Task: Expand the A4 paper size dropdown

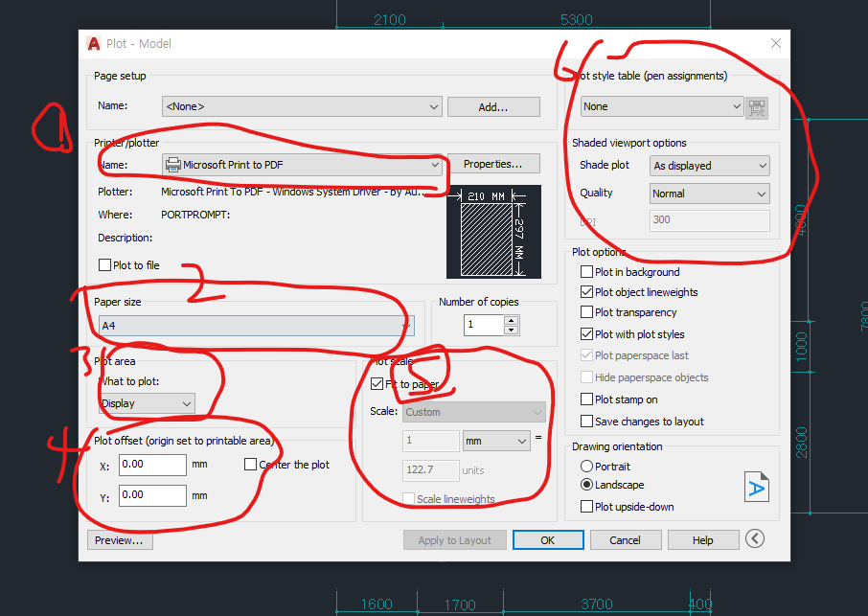Action: tap(257, 326)
